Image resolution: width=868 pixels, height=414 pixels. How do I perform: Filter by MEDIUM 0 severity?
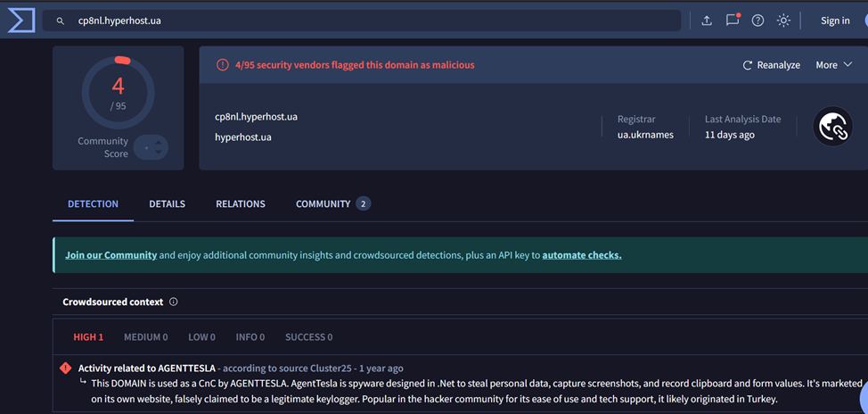click(146, 337)
